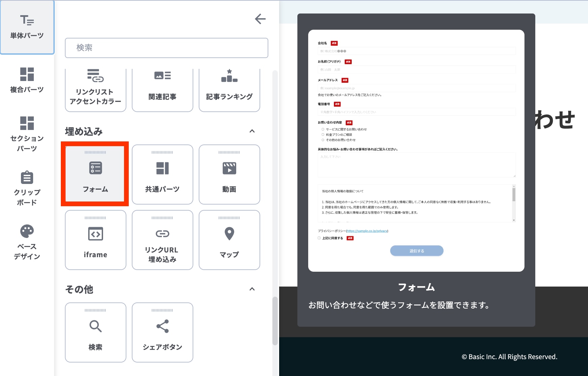Image resolution: width=588 pixels, height=376 pixels.
Task: Select the リンクリスト アクセントカラー part
Action: (96, 90)
